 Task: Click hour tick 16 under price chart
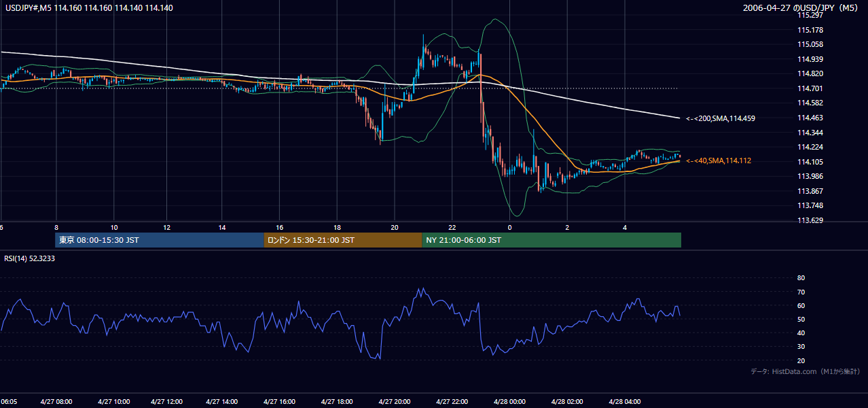tap(279, 227)
